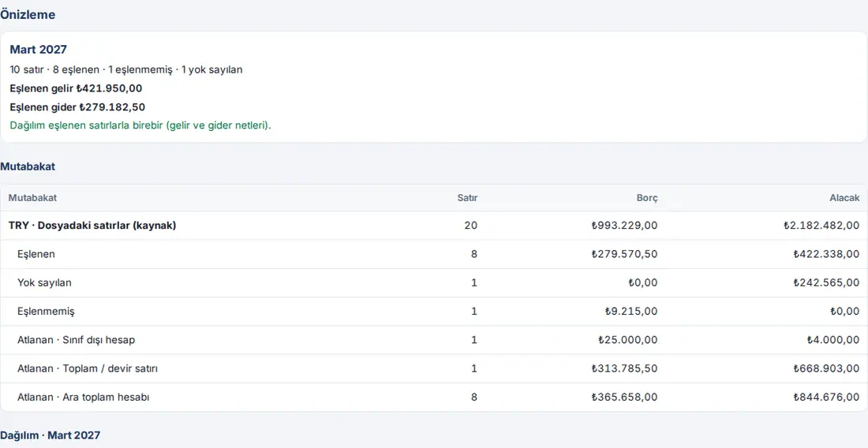
Task: Click Borç value ₺25.000,00
Action: coord(628,340)
